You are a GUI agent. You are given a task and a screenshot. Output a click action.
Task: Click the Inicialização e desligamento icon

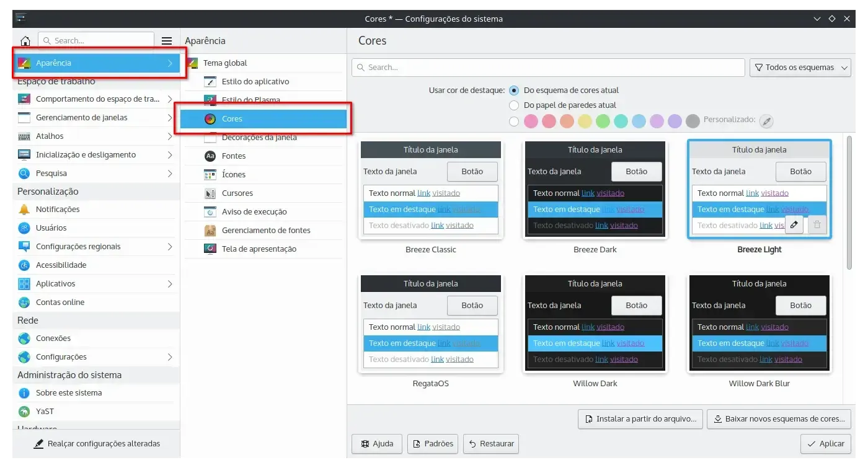pos(24,155)
